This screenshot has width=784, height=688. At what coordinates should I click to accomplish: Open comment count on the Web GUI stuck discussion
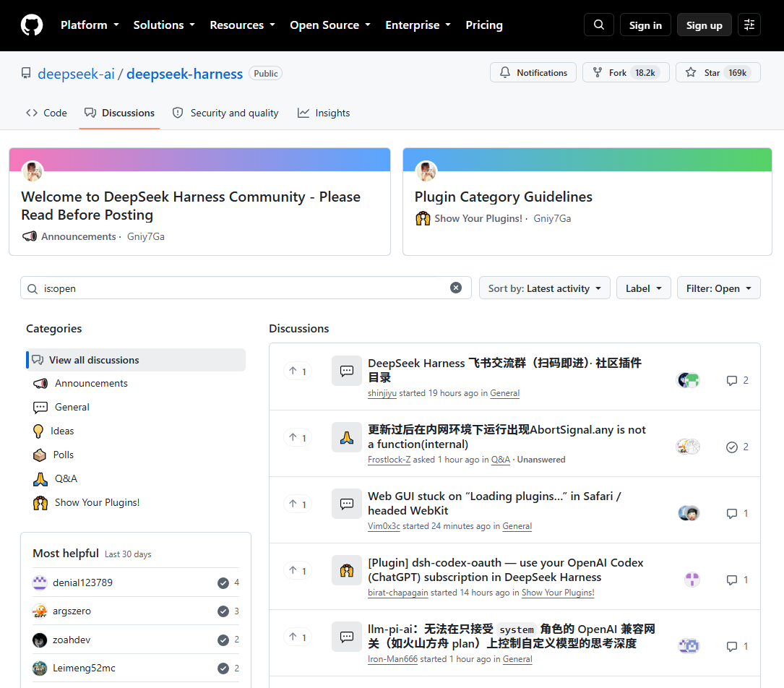click(738, 514)
